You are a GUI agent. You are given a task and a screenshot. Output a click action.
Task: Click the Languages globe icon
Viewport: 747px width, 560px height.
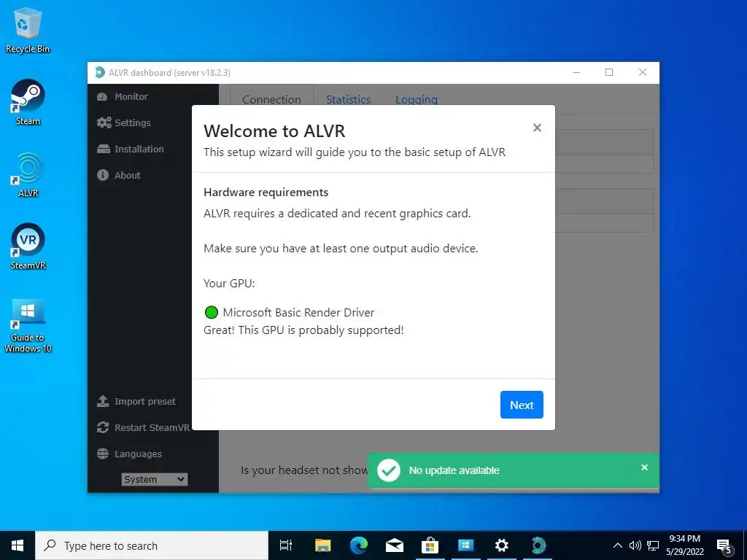point(103,454)
